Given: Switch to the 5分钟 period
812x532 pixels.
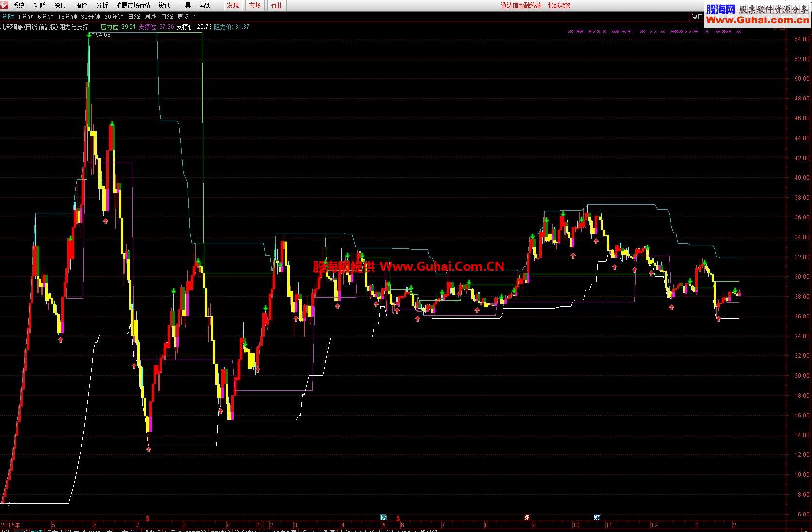Looking at the screenshot, I should click(x=46, y=17).
